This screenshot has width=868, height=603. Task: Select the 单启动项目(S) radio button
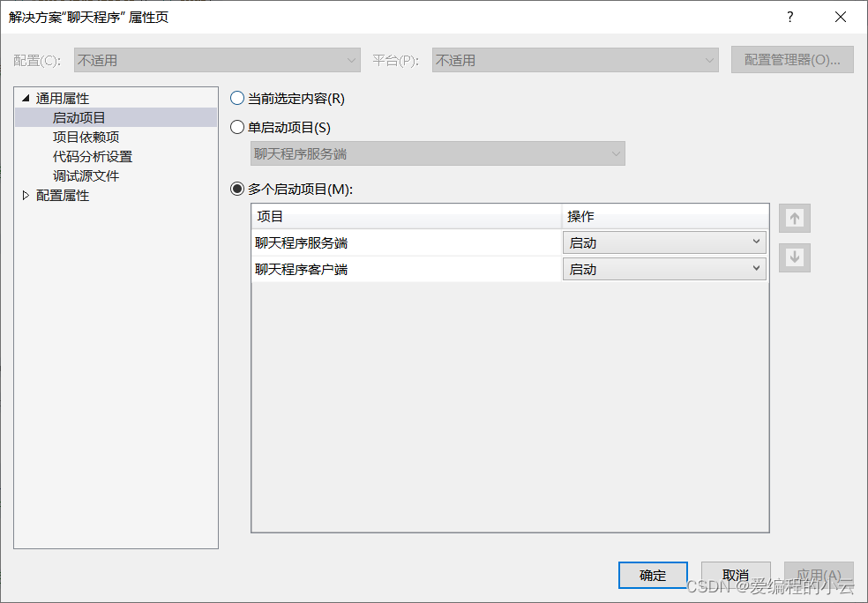(x=237, y=127)
